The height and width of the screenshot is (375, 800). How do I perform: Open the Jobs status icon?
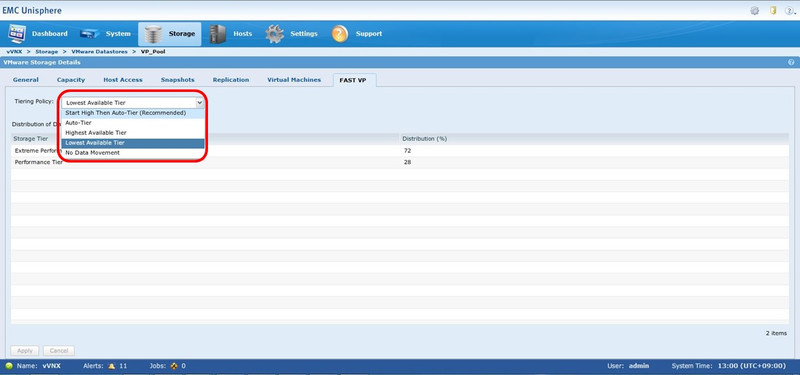point(174,366)
